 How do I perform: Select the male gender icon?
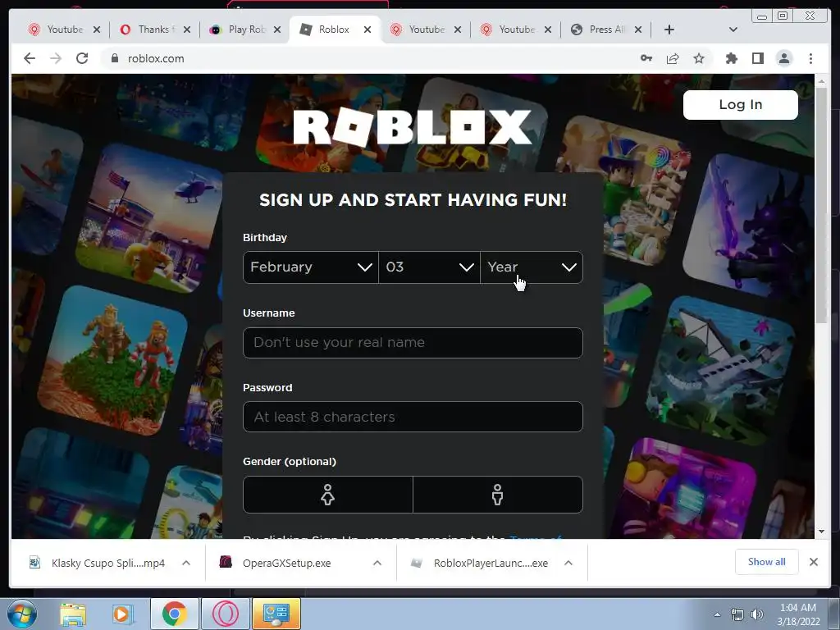498,495
